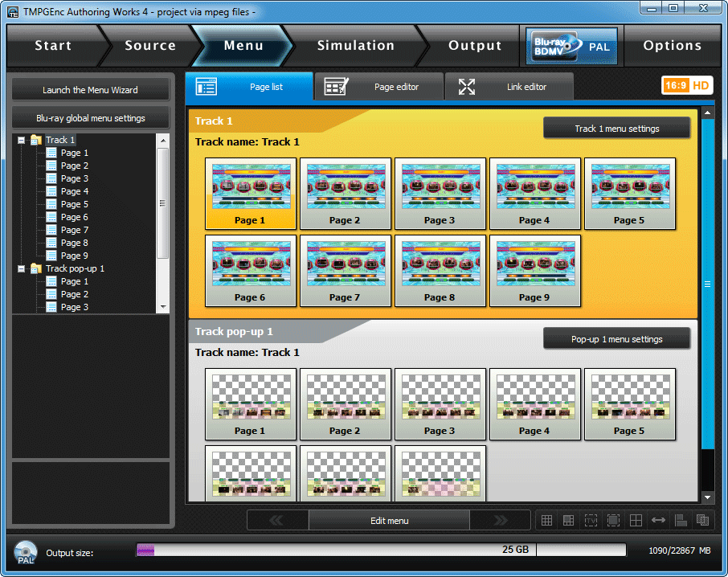This screenshot has width=728, height=577.
Task: Click page list scrollbar up arrow
Action: [708, 113]
